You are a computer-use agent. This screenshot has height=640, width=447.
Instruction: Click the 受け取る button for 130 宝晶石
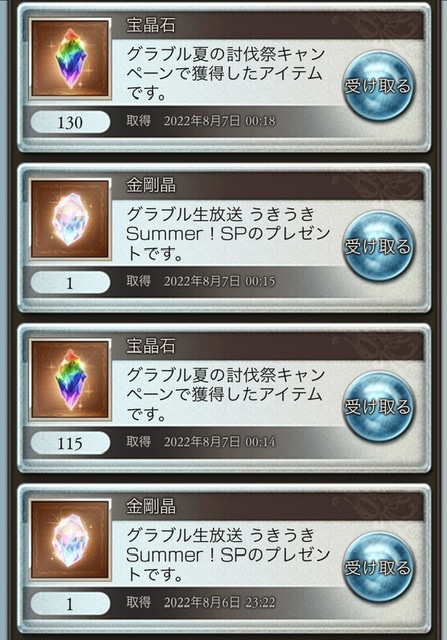point(378,86)
